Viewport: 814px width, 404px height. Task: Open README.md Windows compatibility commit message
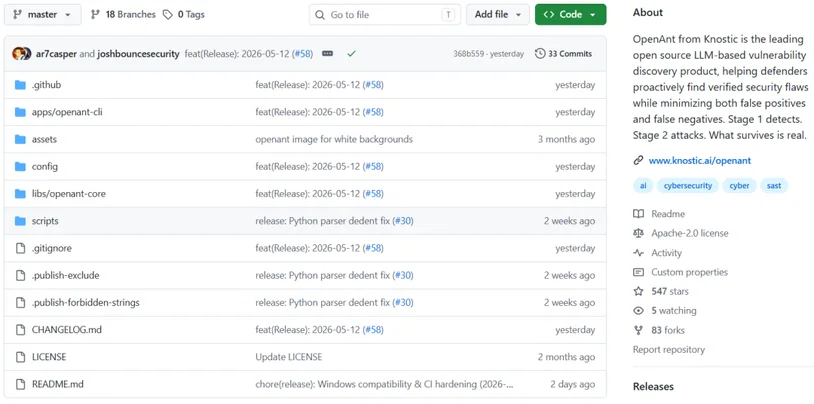pos(385,384)
